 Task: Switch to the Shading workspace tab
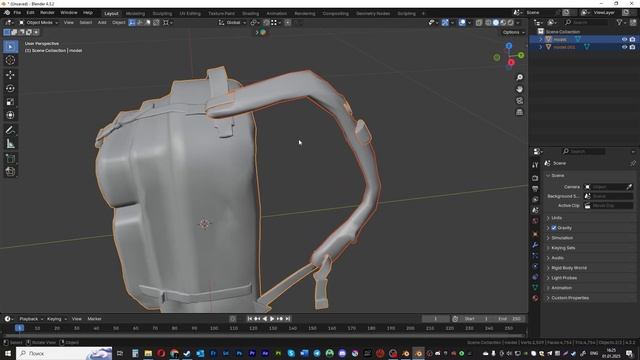(x=250, y=13)
